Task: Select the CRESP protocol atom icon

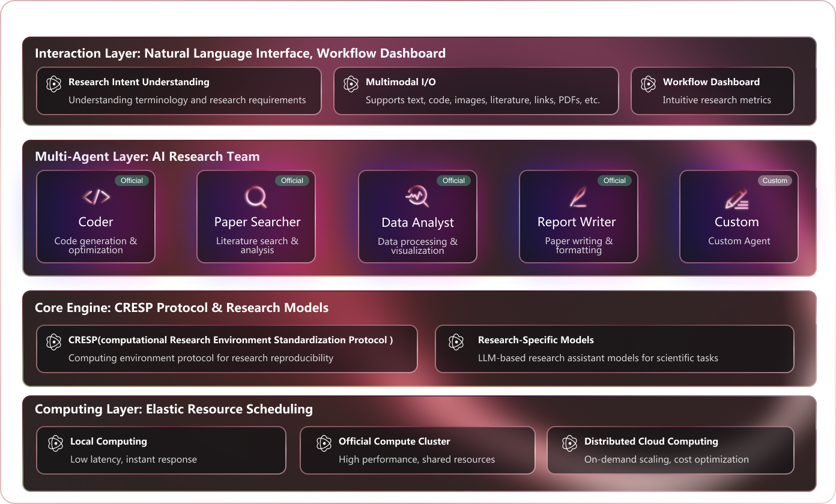Action: [x=53, y=342]
